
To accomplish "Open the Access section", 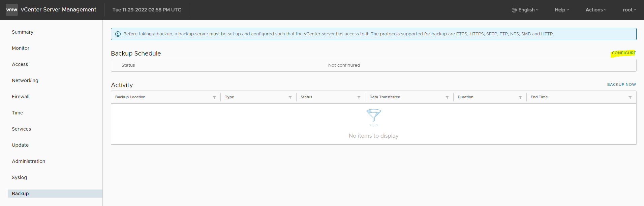I will [20, 64].
